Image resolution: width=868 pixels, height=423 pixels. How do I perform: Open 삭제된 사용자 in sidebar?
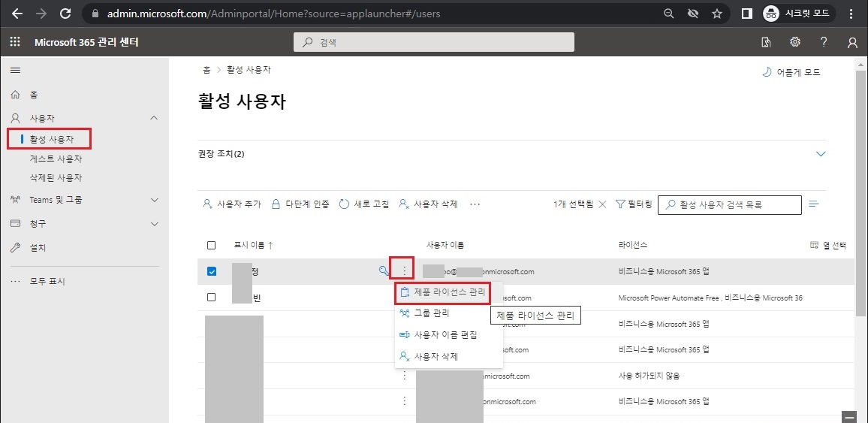coord(56,178)
